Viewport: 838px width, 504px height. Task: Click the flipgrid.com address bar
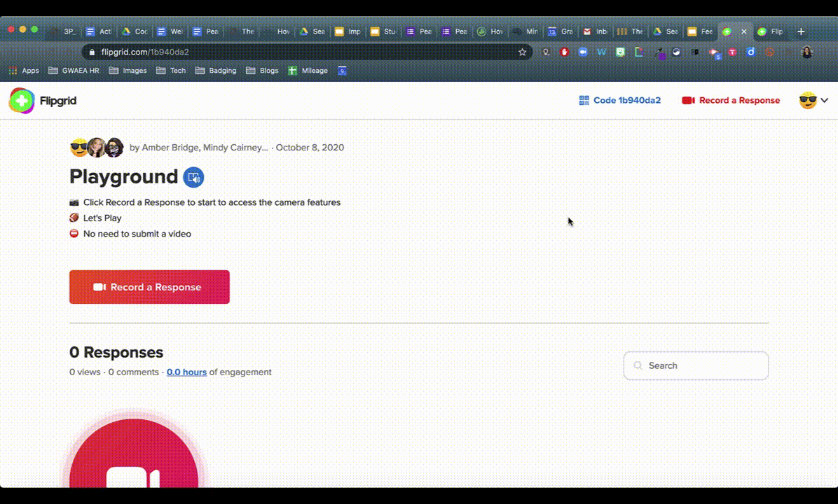click(308, 52)
